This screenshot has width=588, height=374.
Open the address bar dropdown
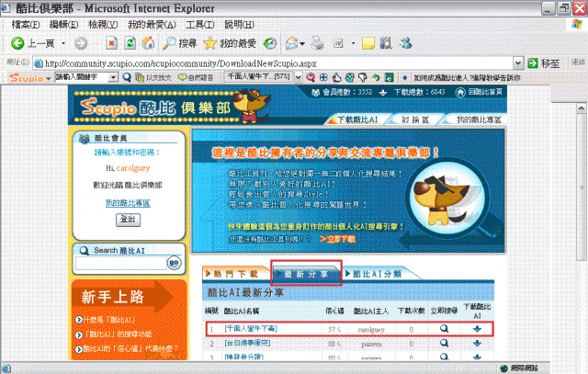coord(518,63)
